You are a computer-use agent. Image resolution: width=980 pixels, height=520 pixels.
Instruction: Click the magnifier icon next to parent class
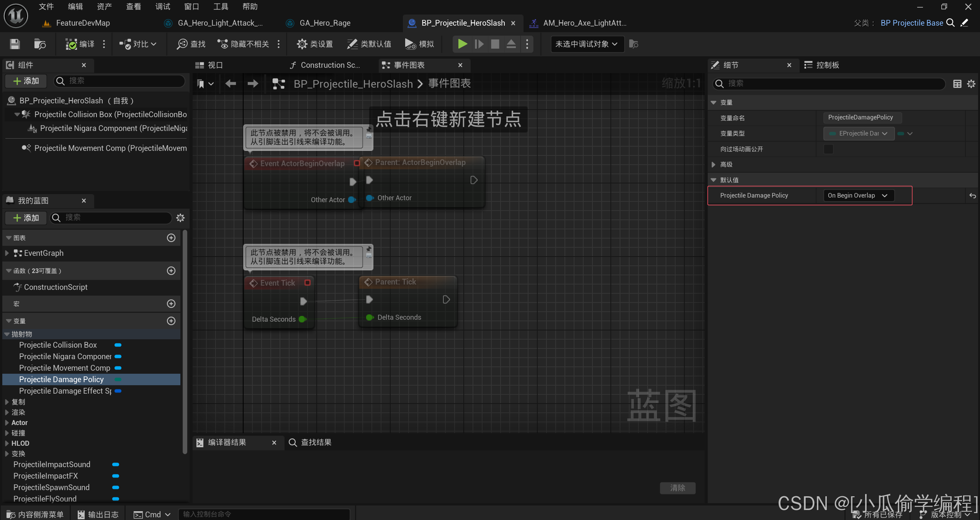click(951, 23)
